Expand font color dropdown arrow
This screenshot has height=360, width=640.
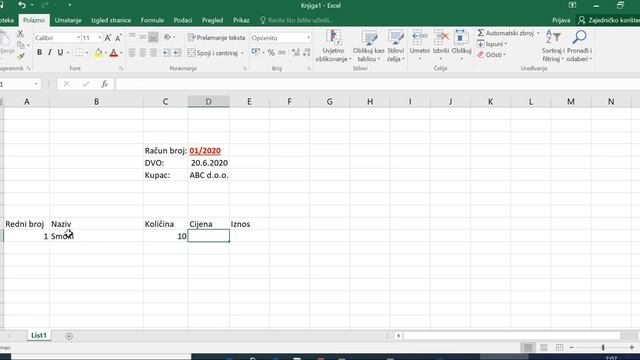(121, 53)
